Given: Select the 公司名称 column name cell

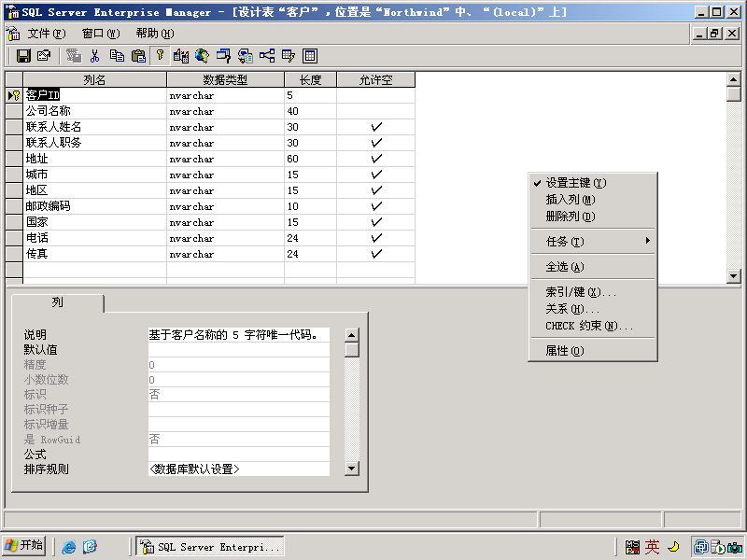Looking at the screenshot, I should pyautogui.click(x=95, y=111).
